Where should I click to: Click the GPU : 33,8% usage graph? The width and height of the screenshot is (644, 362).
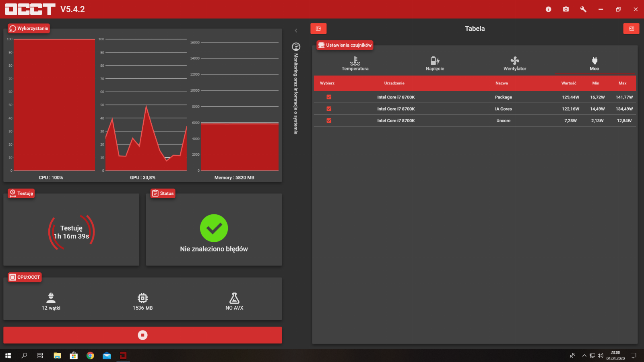click(146, 105)
